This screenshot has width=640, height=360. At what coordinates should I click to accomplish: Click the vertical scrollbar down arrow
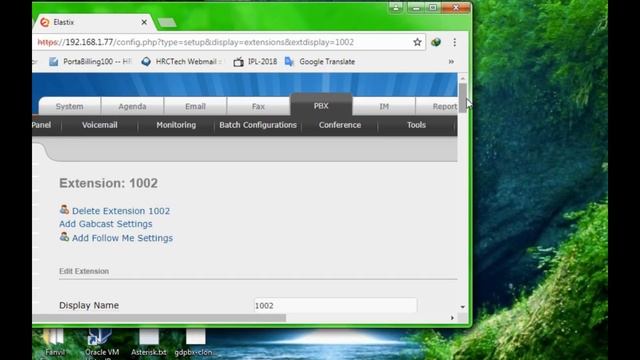[462, 307]
